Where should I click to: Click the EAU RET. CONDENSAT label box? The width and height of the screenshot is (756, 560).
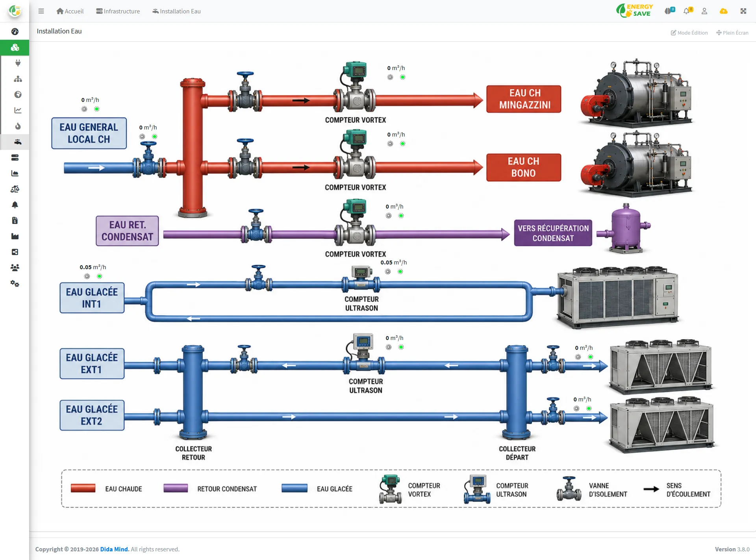point(127,231)
